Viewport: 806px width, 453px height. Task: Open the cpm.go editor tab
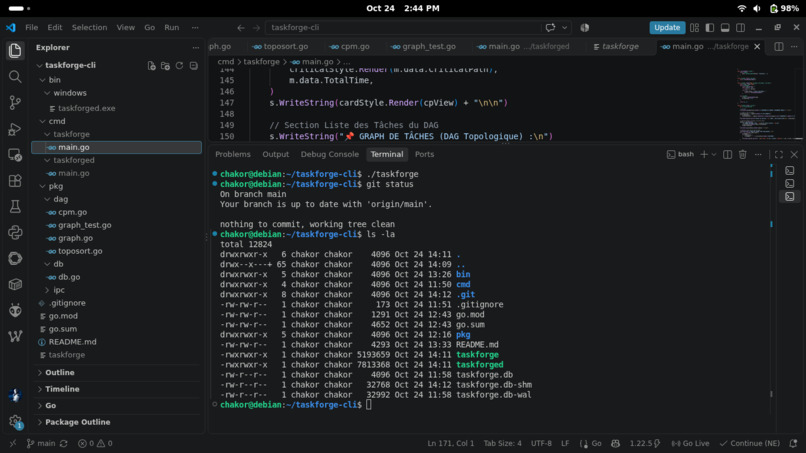click(350, 47)
